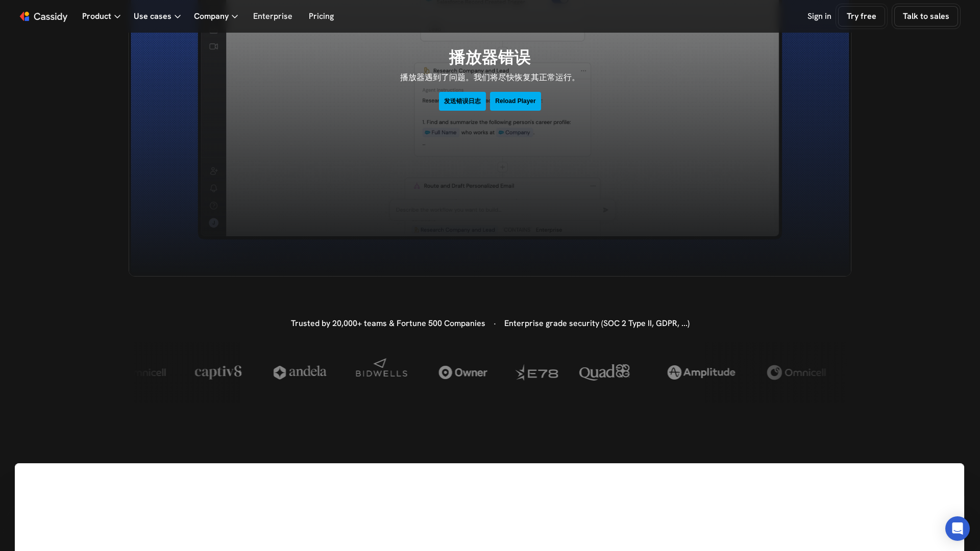Click the Amplitude company logo
The width and height of the screenshot is (980, 551).
pyautogui.click(x=701, y=372)
